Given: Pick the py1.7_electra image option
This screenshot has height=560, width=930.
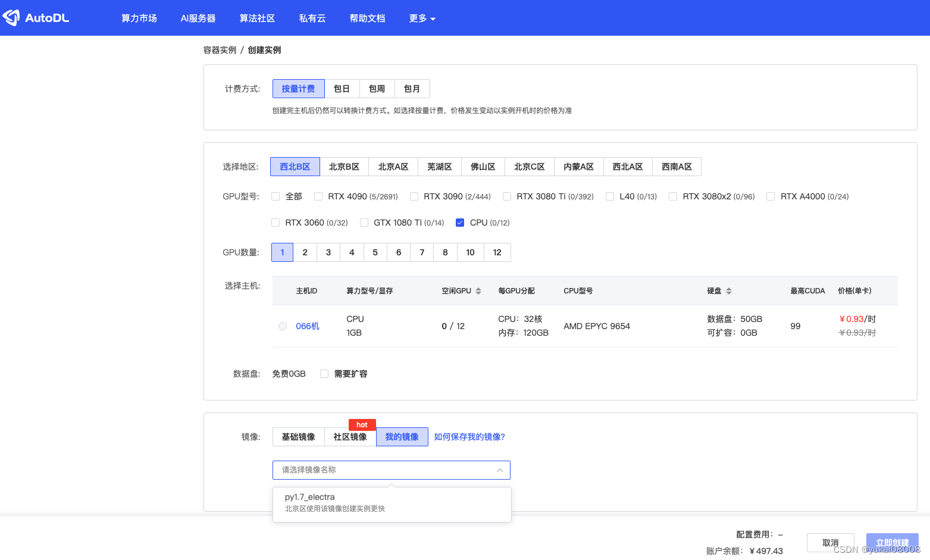Looking at the screenshot, I should click(392, 502).
